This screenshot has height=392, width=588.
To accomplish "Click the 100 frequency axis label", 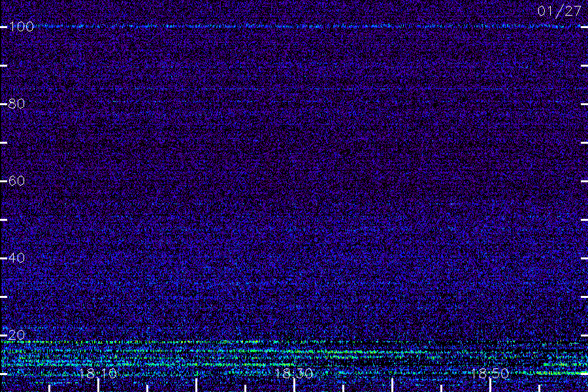I will point(21,27).
